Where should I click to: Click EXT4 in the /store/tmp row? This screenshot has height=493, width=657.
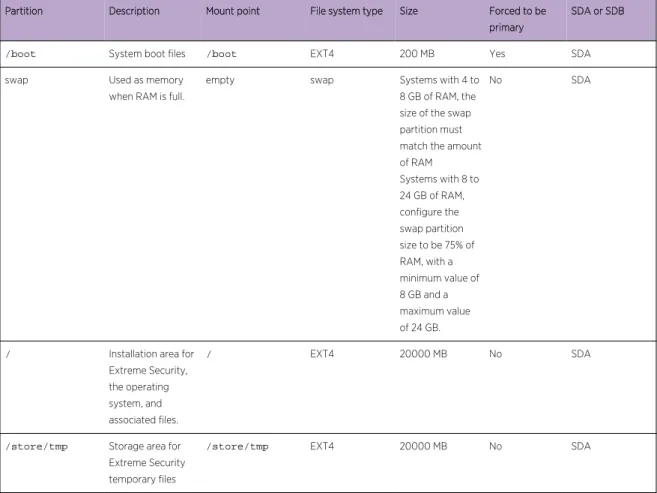pos(322,447)
